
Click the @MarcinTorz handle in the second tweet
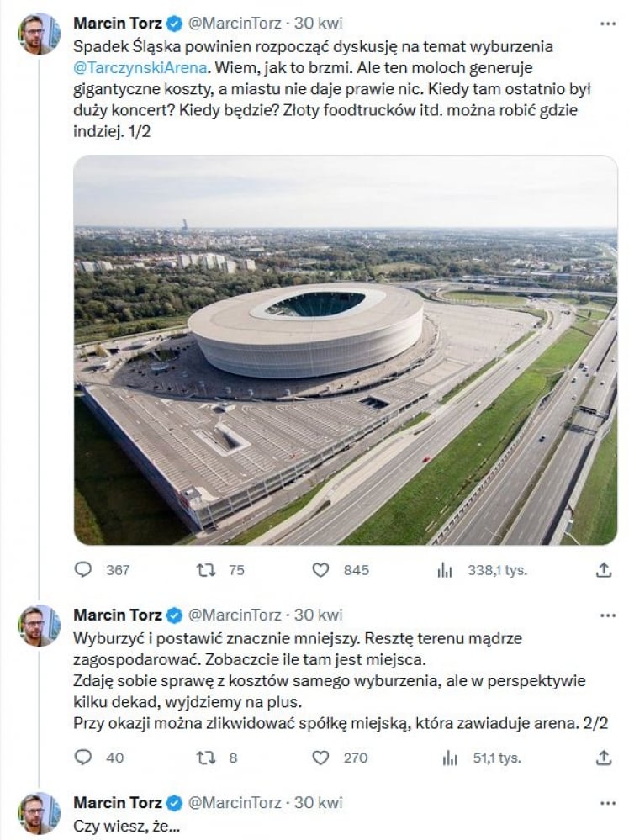click(235, 615)
